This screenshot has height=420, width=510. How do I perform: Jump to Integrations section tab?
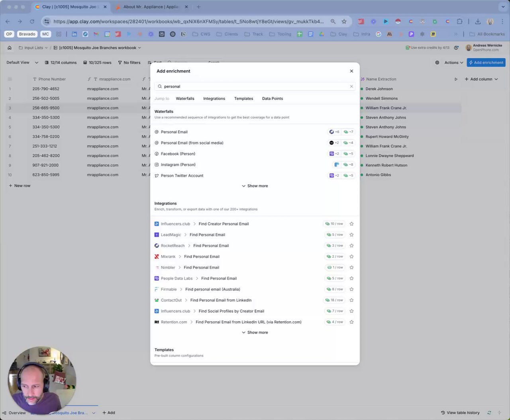tap(214, 99)
